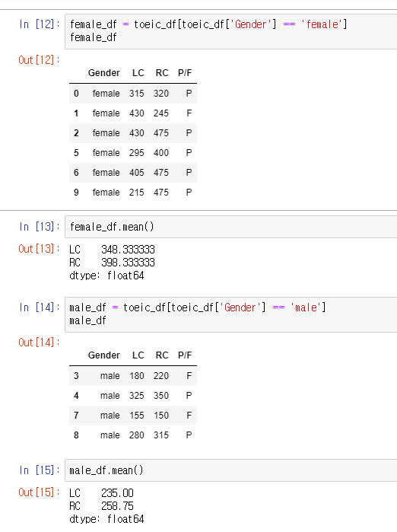The width and height of the screenshot is (397, 532).
Task: Click row index 3 in male table
Action: (x=76, y=376)
